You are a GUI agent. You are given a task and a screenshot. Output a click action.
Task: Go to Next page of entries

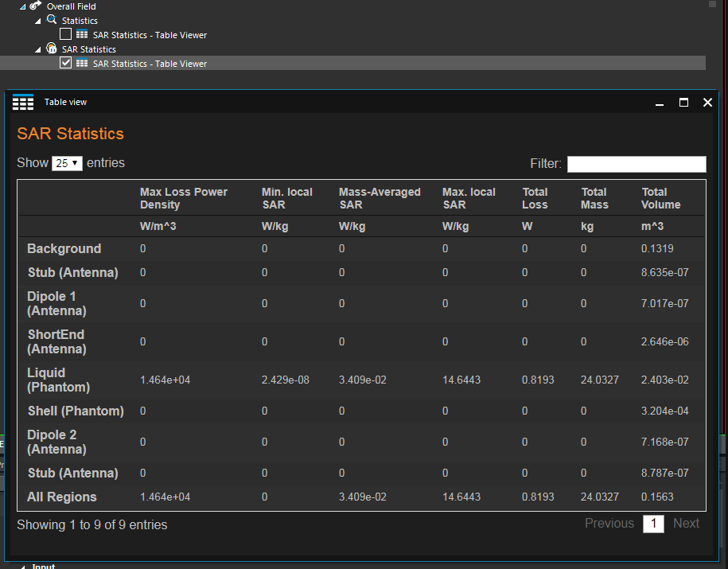tap(686, 524)
